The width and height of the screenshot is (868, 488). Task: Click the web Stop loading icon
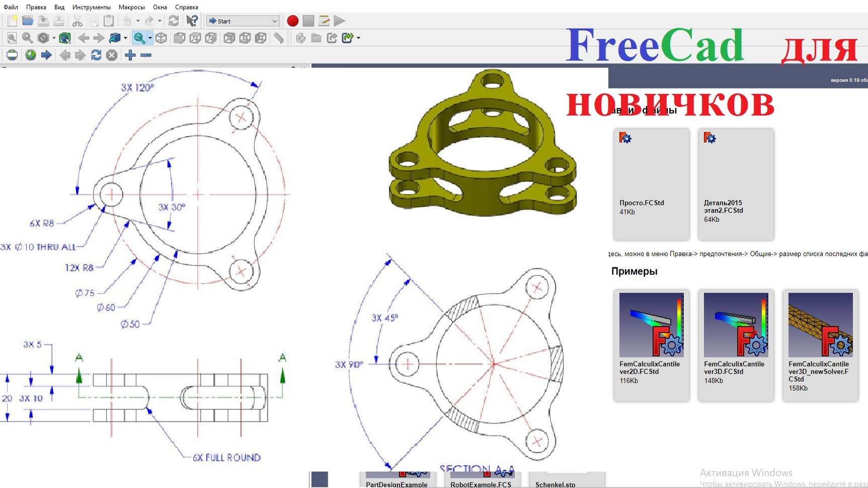tap(112, 55)
